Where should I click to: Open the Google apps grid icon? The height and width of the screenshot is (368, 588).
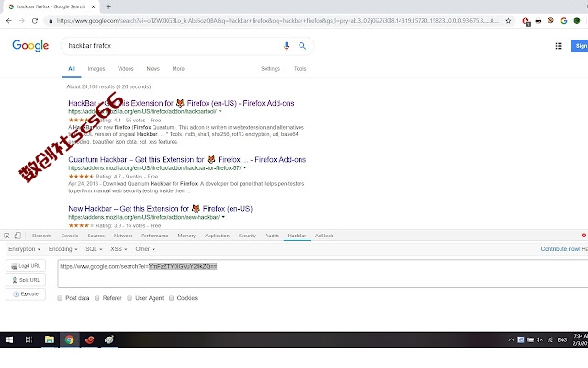(x=559, y=46)
